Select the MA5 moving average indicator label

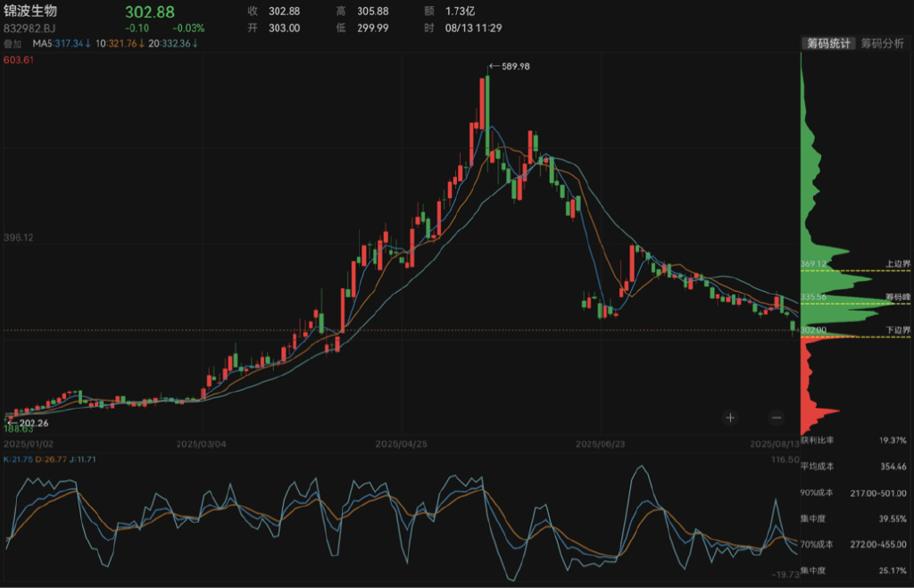(x=62, y=43)
